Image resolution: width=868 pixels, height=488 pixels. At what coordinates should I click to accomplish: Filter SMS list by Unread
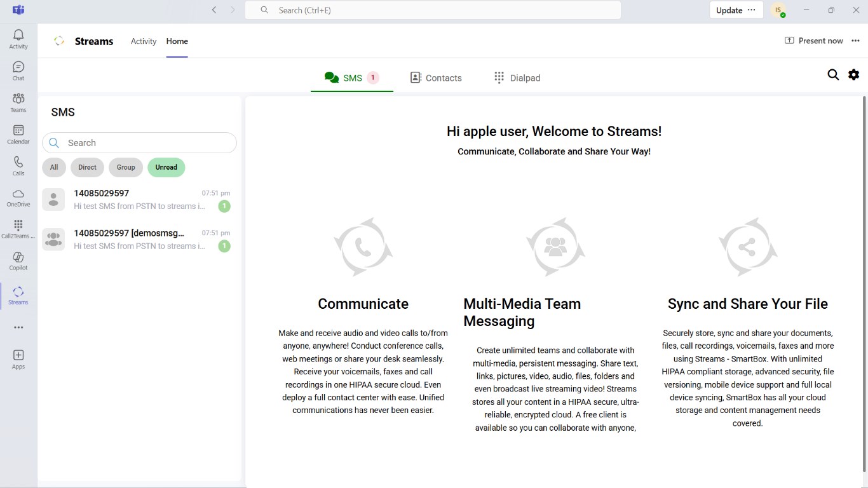166,167
